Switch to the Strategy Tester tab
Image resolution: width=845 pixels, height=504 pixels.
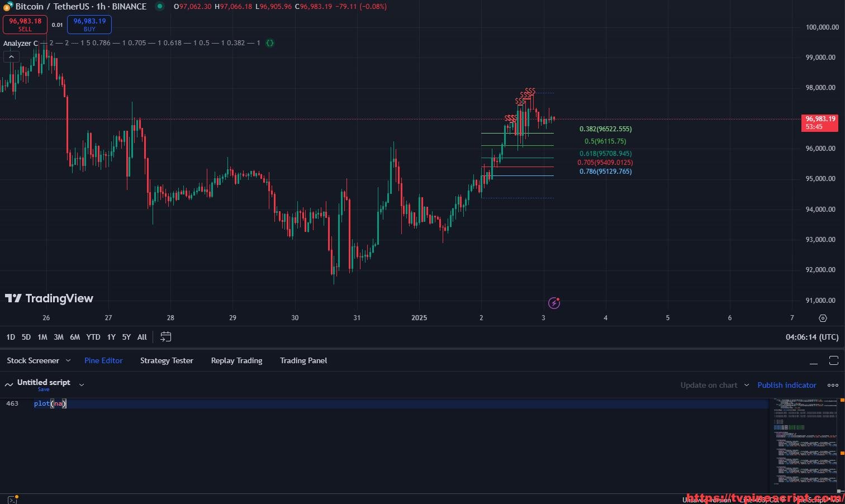[x=167, y=361]
